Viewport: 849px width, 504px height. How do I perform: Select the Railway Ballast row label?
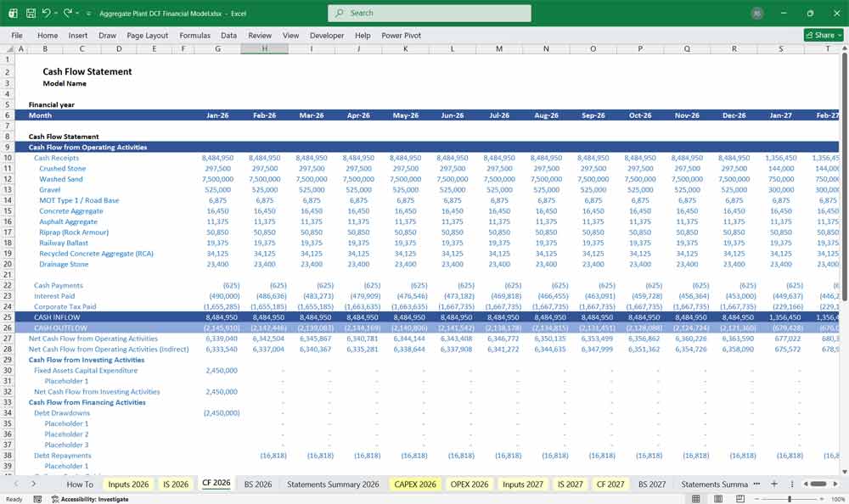[64, 243]
